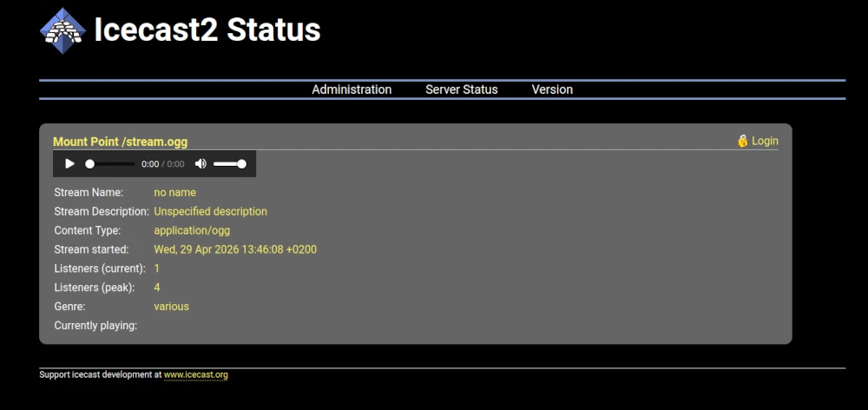Click the Icecast2 Status title

[207, 30]
